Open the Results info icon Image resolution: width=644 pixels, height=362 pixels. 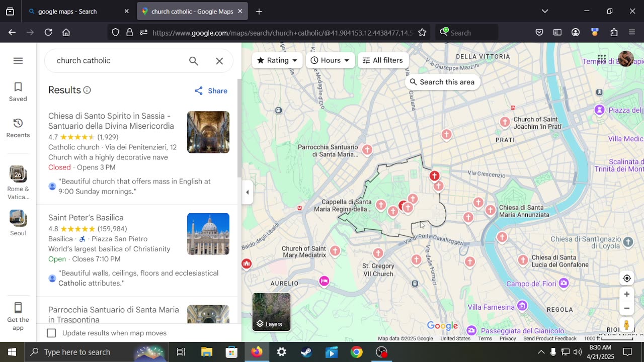point(87,90)
